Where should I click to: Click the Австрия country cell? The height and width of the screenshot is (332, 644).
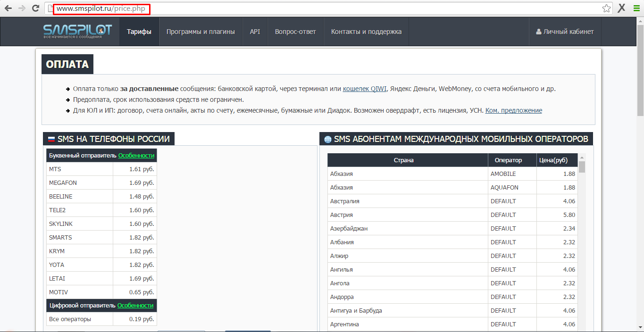408,215
